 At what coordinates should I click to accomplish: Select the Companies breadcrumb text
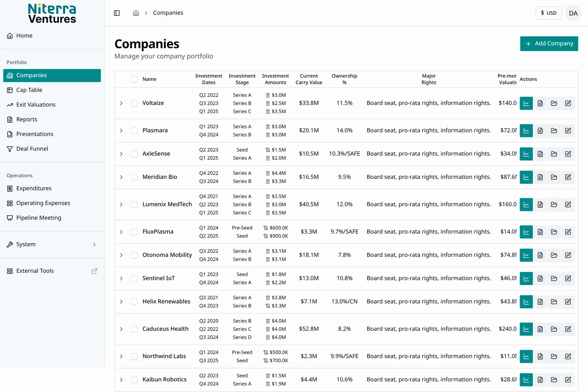tap(168, 13)
